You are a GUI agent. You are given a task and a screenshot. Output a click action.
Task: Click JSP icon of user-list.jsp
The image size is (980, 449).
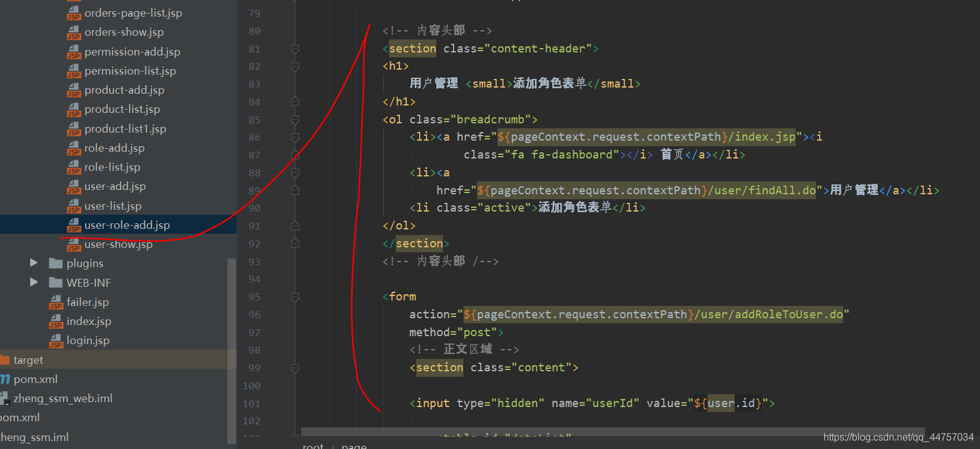click(x=74, y=206)
